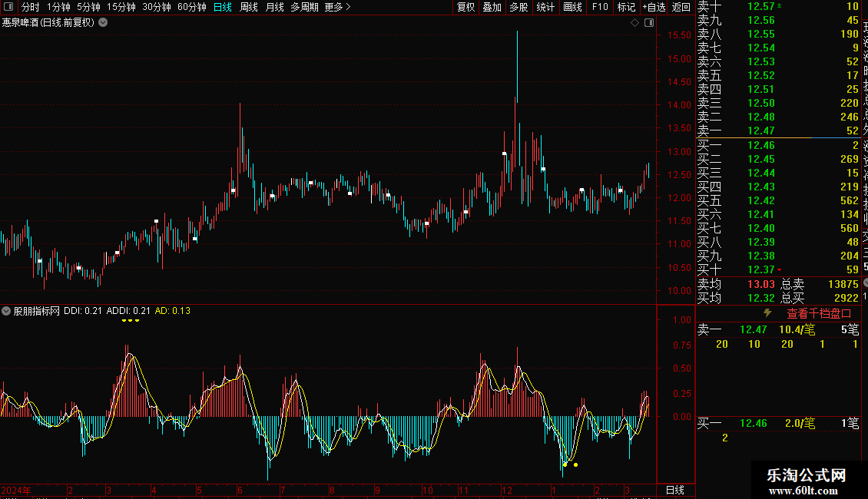Open the 多周期 multi-period view
The width and height of the screenshot is (868, 499).
tap(304, 7)
